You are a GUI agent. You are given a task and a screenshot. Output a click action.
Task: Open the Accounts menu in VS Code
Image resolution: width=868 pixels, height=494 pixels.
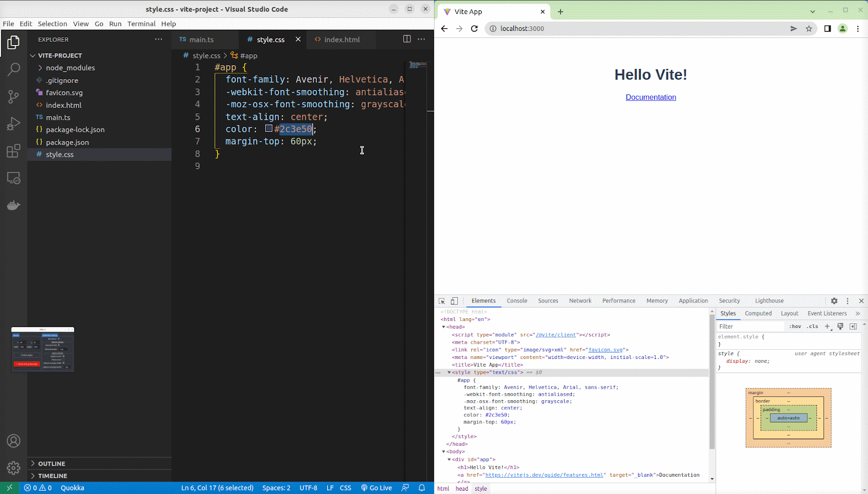point(14,441)
